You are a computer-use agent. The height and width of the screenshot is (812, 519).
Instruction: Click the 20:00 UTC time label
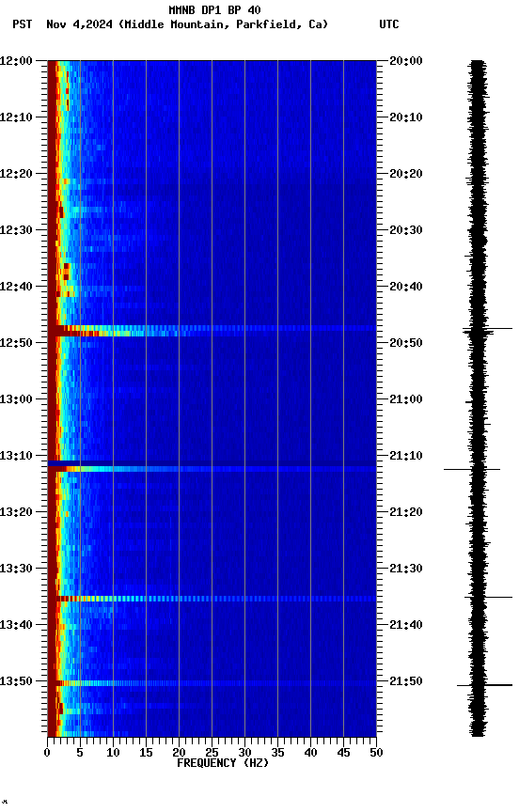406,61
